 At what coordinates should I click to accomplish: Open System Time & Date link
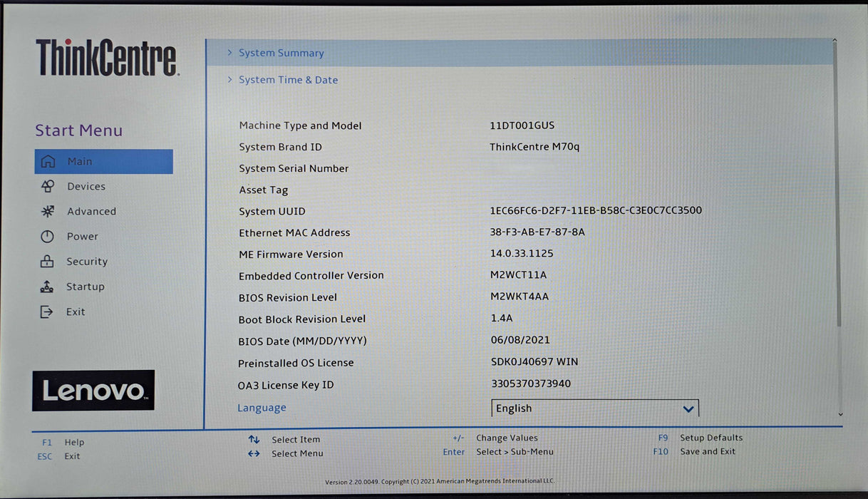coord(288,80)
